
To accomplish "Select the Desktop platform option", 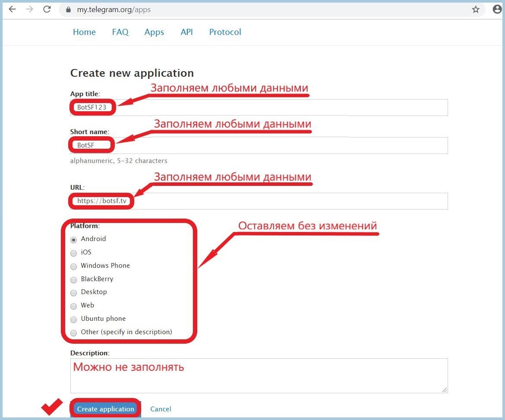I will 74,292.
